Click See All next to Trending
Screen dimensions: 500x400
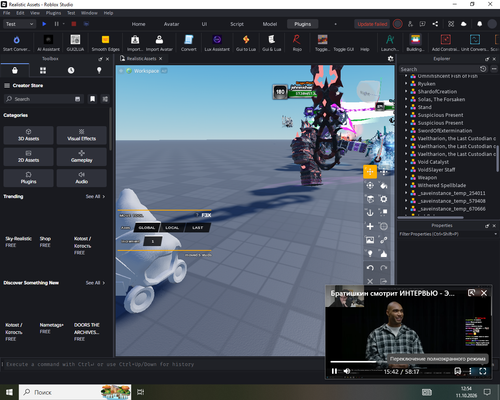95,196
